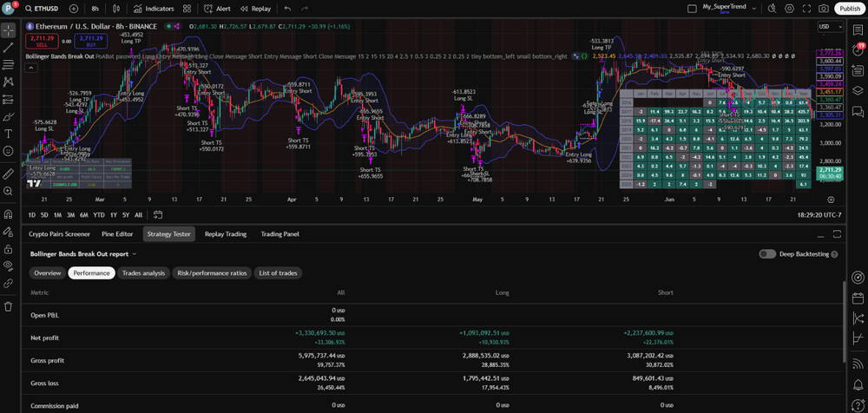868x413 pixels.
Task: Toggle lock all drawings
Action: click(9, 248)
